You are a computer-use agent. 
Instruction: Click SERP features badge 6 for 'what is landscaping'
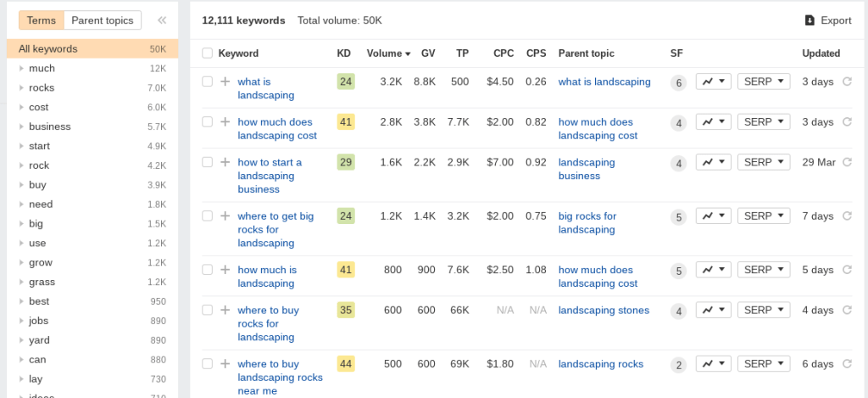coord(678,83)
